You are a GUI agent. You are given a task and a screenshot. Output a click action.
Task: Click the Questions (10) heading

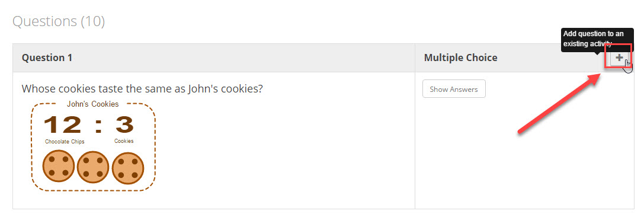[59, 21]
